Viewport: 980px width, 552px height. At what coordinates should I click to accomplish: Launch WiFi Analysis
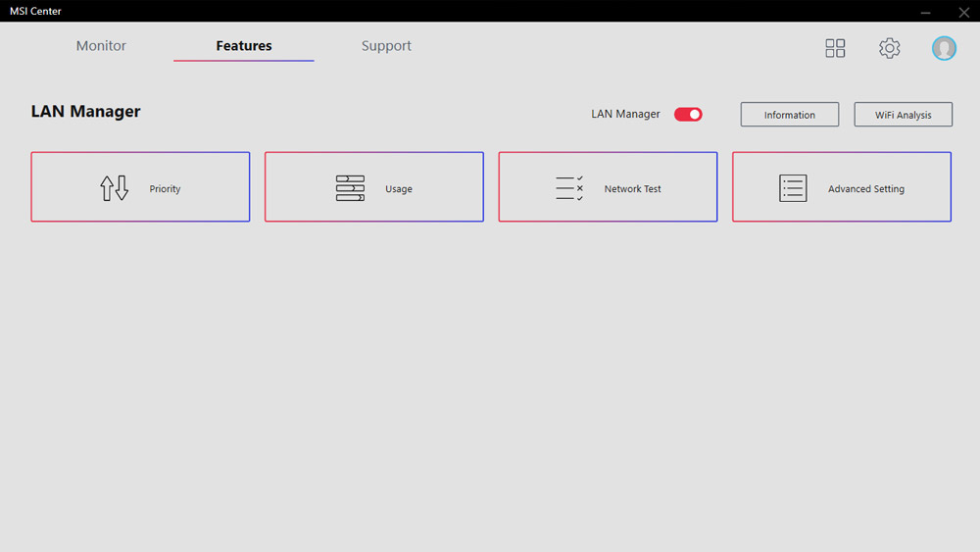903,115
